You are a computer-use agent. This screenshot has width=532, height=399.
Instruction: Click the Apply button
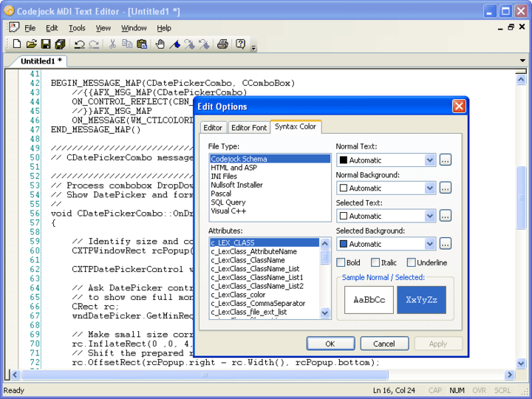click(438, 344)
